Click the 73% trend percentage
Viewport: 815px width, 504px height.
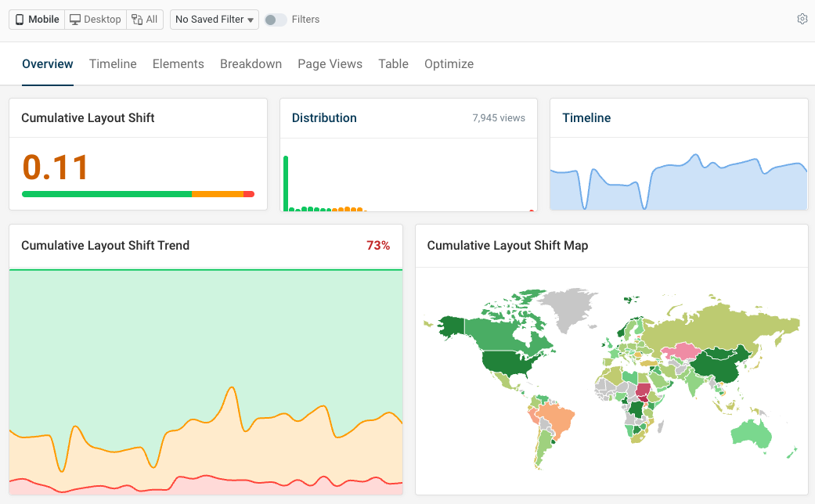click(x=378, y=245)
